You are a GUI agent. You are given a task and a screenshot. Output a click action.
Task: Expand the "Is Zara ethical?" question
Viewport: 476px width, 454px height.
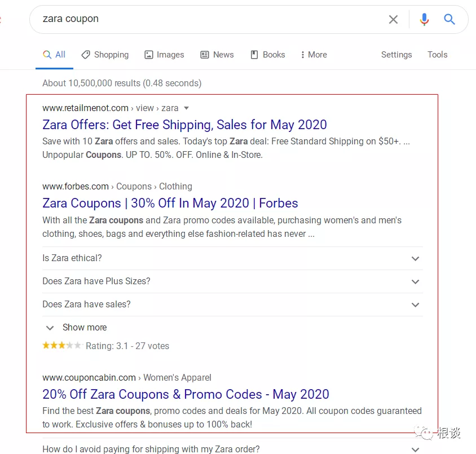coord(232,258)
